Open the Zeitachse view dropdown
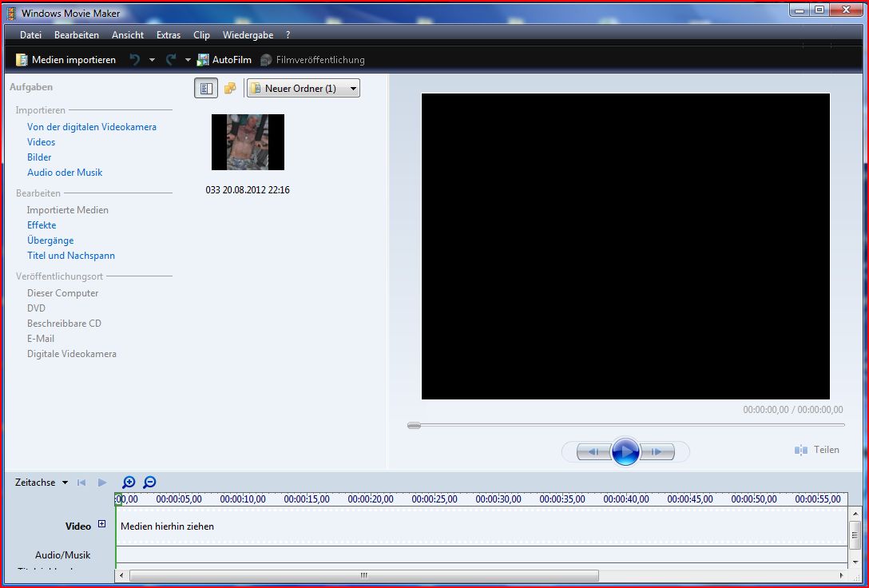869x588 pixels. tap(42, 483)
